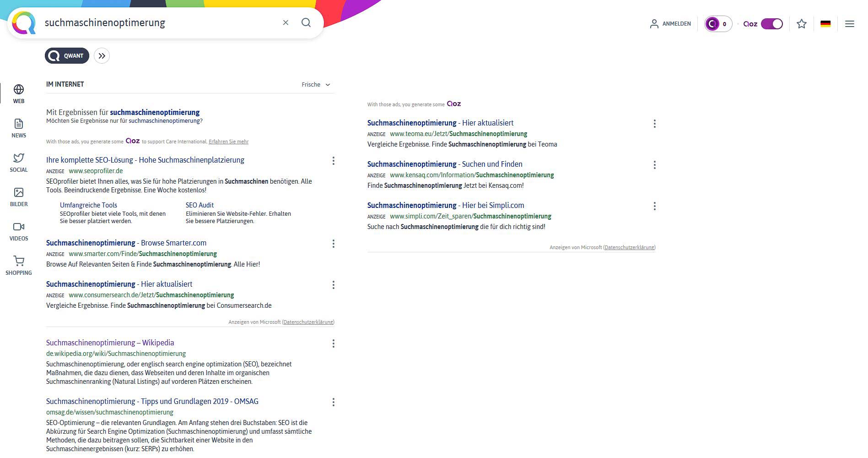Open the Frische dropdown filter

click(316, 85)
